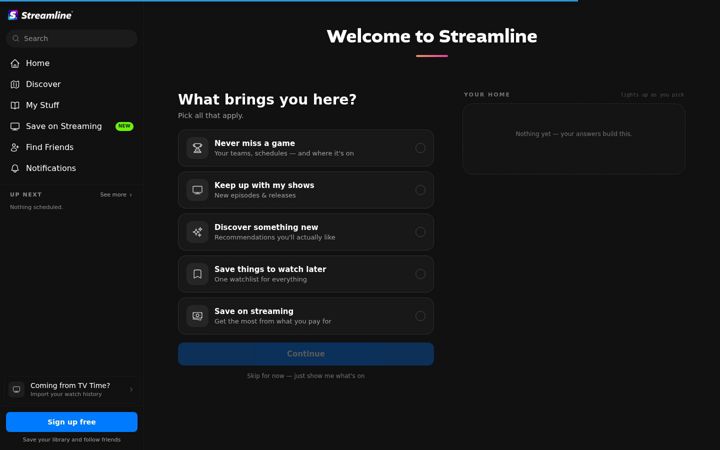Click the Search input field

pos(72,39)
